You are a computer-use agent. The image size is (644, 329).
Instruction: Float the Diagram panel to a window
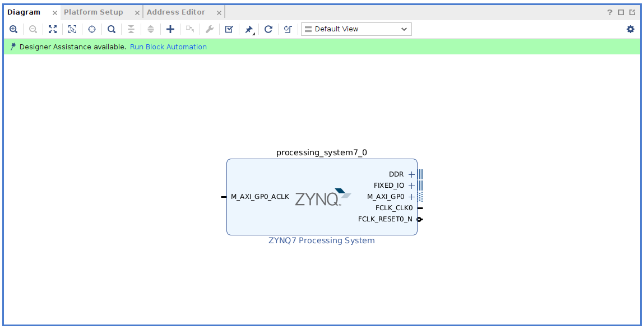(x=632, y=12)
